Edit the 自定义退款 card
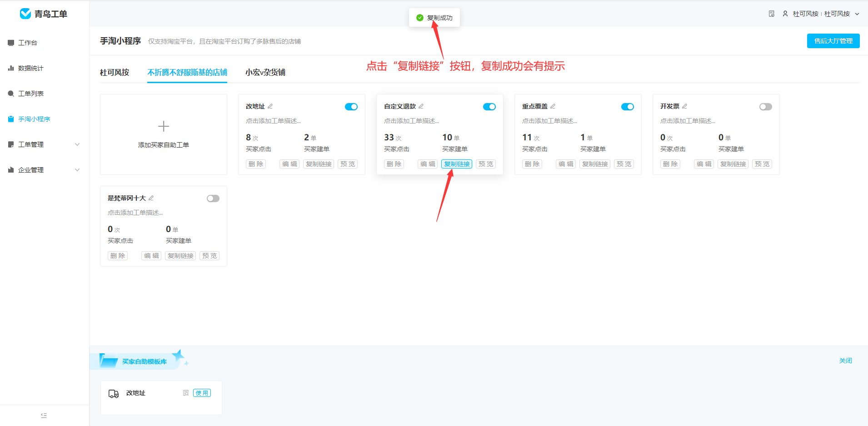The image size is (868, 426). [x=428, y=164]
